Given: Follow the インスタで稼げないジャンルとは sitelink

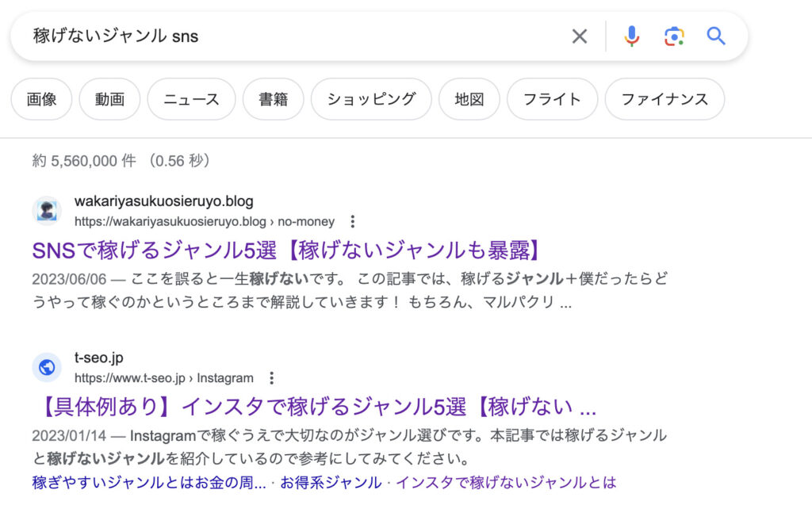Looking at the screenshot, I should pyautogui.click(x=506, y=482).
